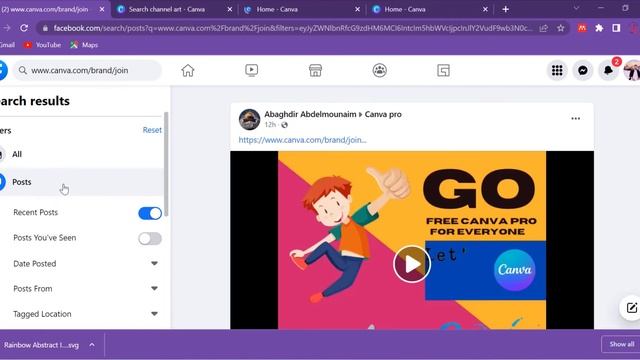640x360 pixels.
Task: Click the three-dot options on the post
Action: (x=576, y=118)
